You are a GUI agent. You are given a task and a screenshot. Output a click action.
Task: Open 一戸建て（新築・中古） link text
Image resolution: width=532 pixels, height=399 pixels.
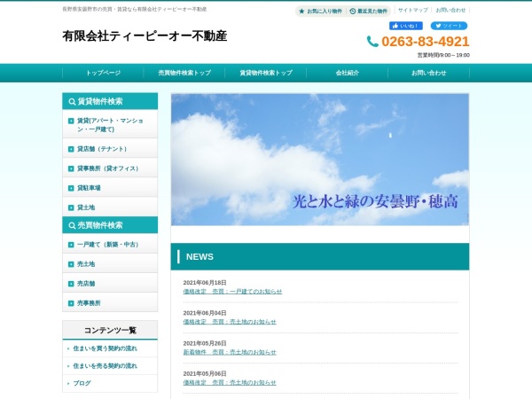pos(107,245)
